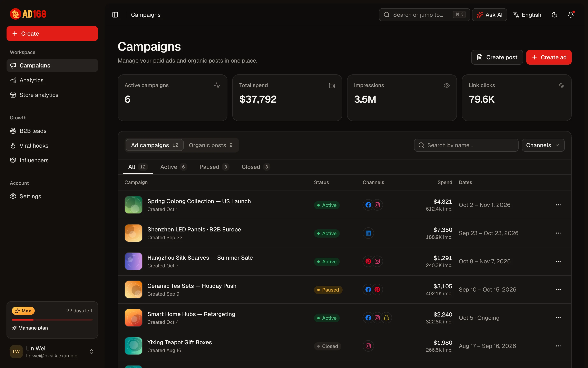
Task: Open more options for Spring Oolong Collection
Action: click(x=558, y=205)
